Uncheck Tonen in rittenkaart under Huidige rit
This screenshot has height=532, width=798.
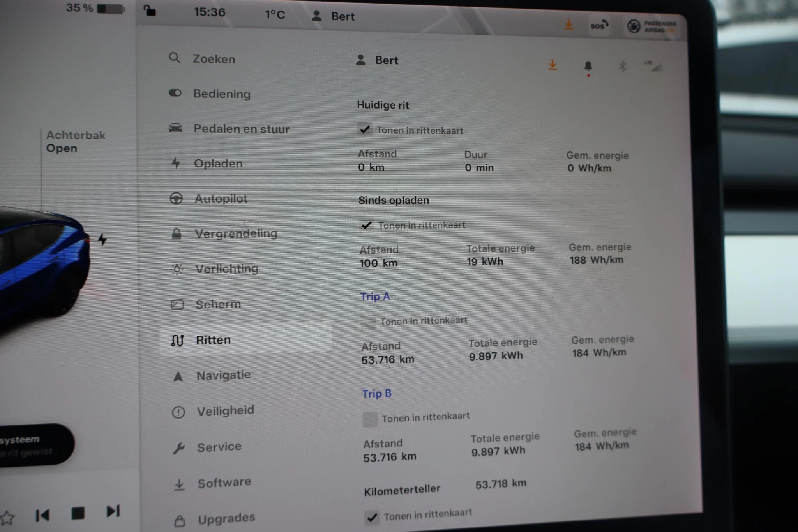click(x=365, y=130)
